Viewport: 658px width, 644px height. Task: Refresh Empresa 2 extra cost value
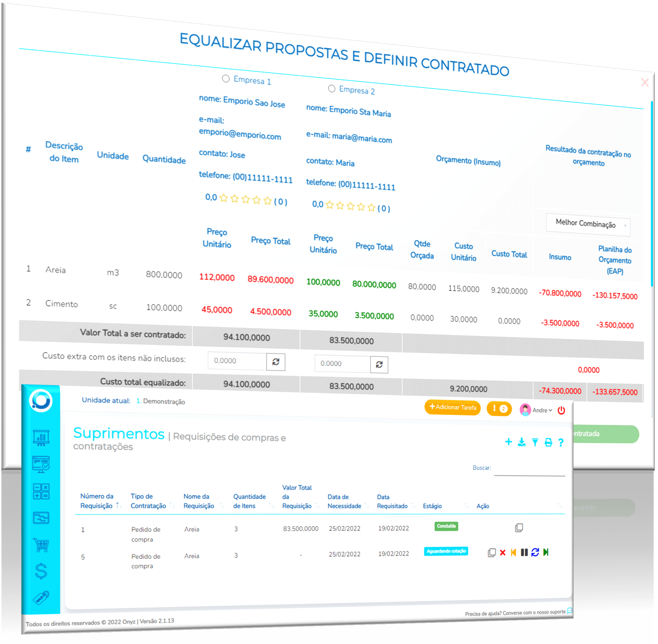(379, 365)
